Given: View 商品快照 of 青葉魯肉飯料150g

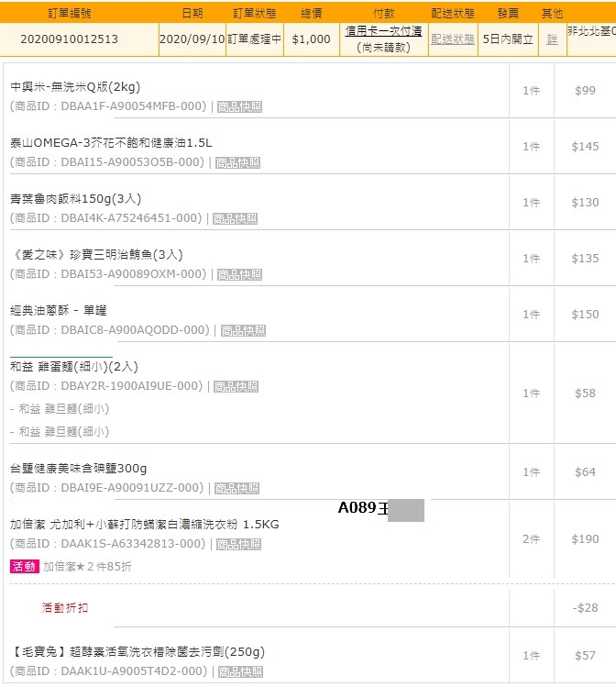Looking at the screenshot, I should [235, 218].
